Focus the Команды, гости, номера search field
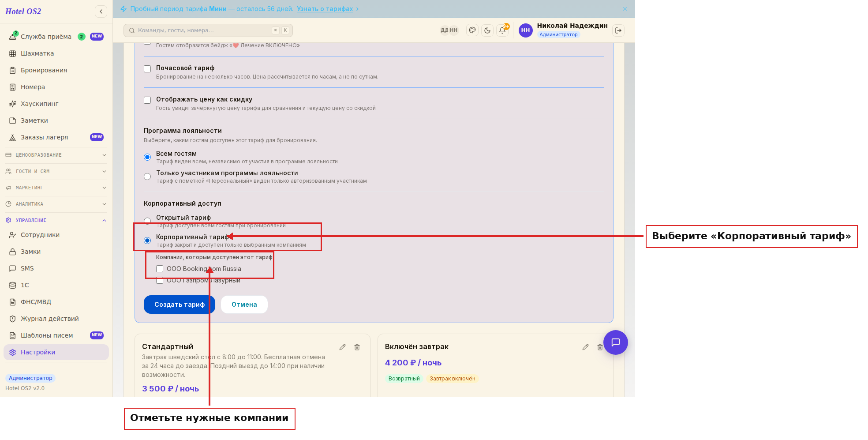Image resolution: width=868 pixels, height=440 pixels. click(208, 30)
